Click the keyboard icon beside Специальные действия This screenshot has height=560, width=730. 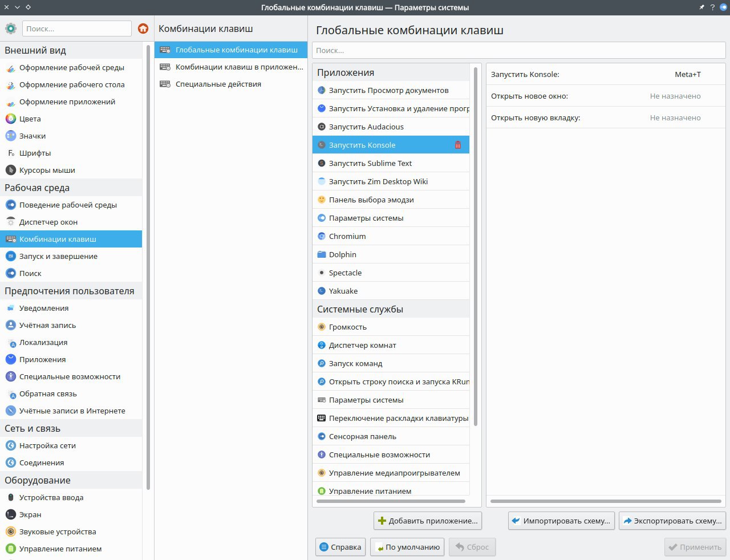point(165,84)
